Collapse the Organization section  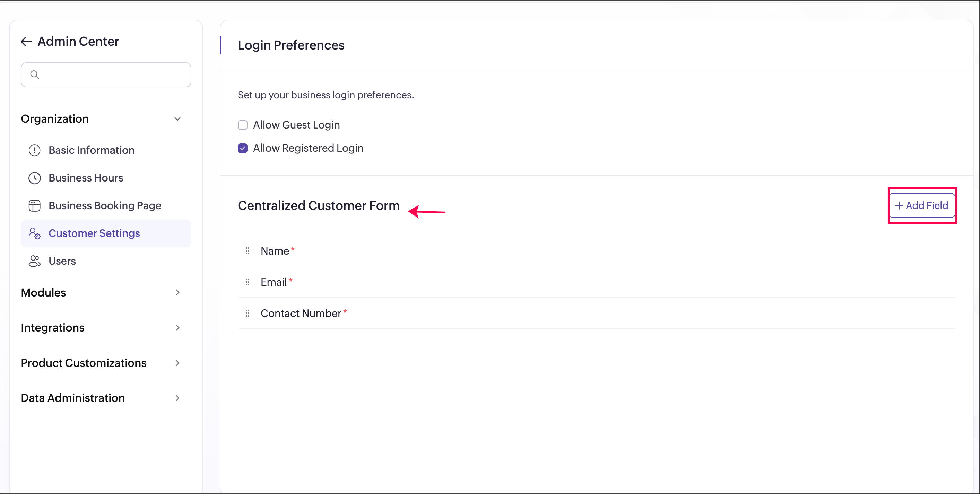pos(177,119)
